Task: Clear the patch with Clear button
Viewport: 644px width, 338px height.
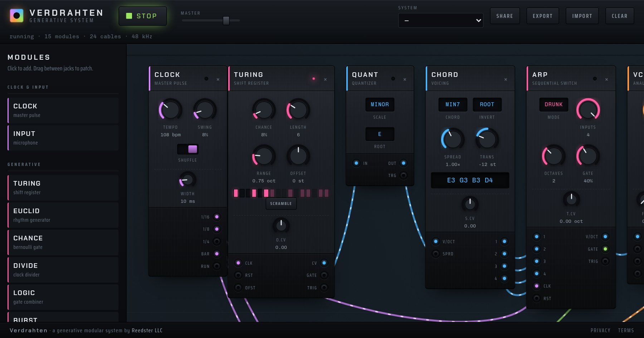Action: (x=620, y=16)
